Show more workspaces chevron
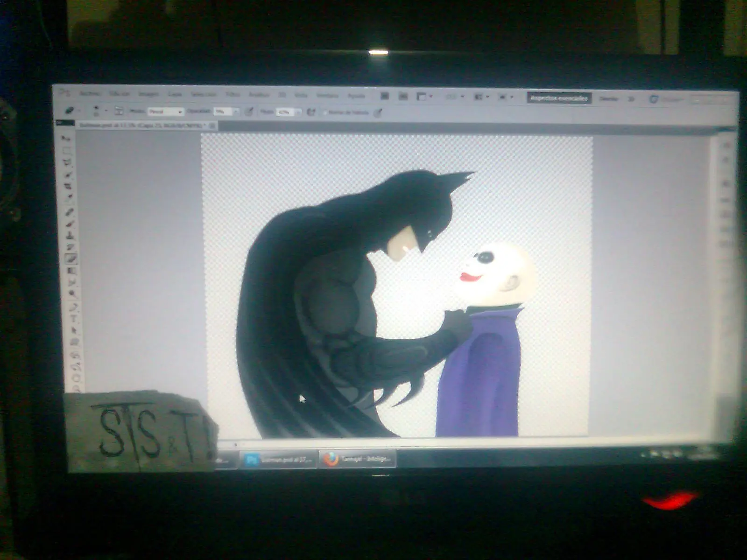The width and height of the screenshot is (747, 560). point(631,99)
